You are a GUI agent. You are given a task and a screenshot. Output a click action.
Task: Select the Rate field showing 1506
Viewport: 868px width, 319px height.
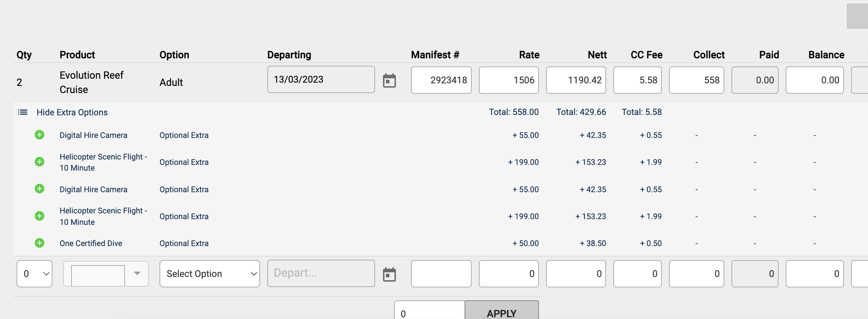[x=509, y=80]
